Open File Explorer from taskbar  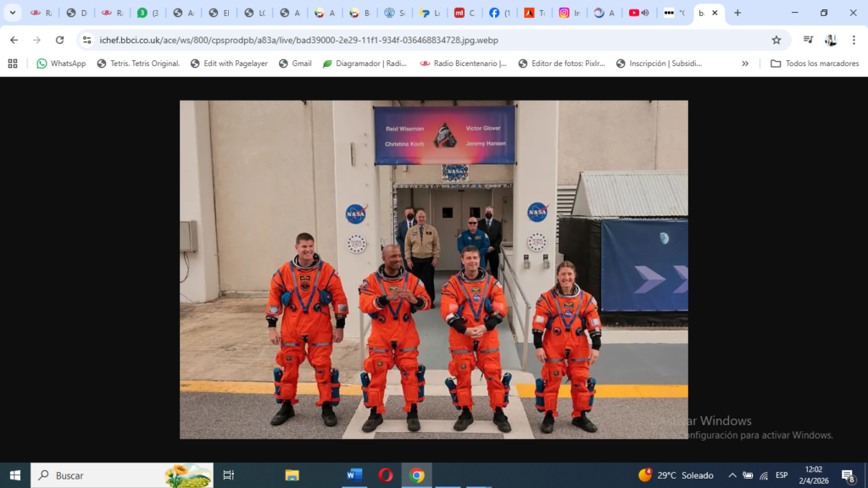pyautogui.click(x=292, y=475)
